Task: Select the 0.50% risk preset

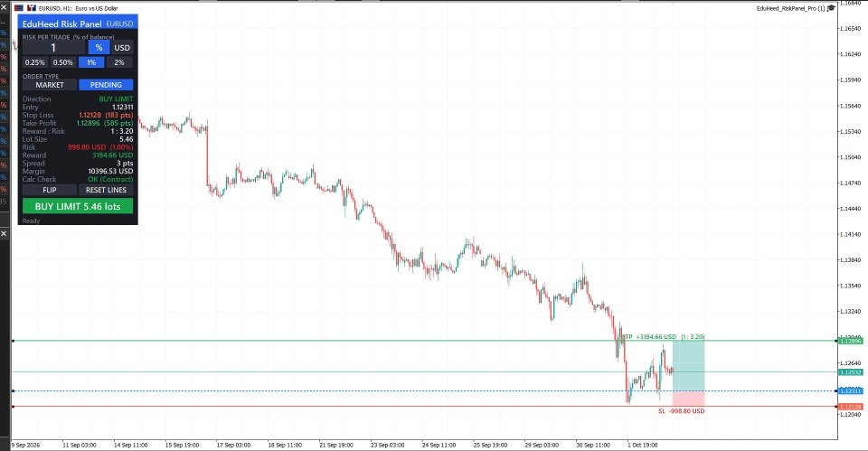Action: click(x=63, y=62)
